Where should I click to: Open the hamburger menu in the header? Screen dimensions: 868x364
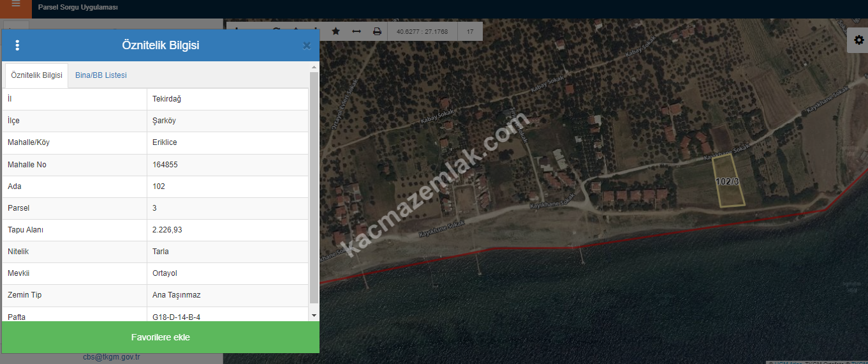click(x=15, y=4)
